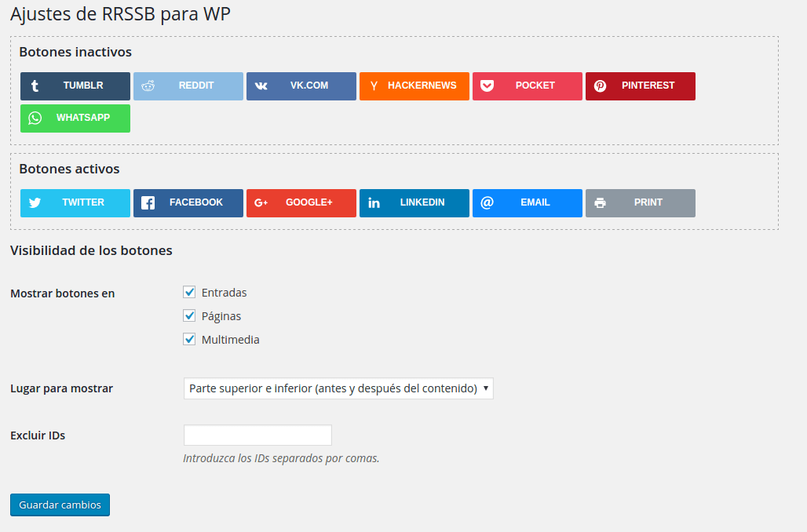This screenshot has height=532, width=807.
Task: Click the Lugar para mostrar label
Action: pyautogui.click(x=61, y=388)
